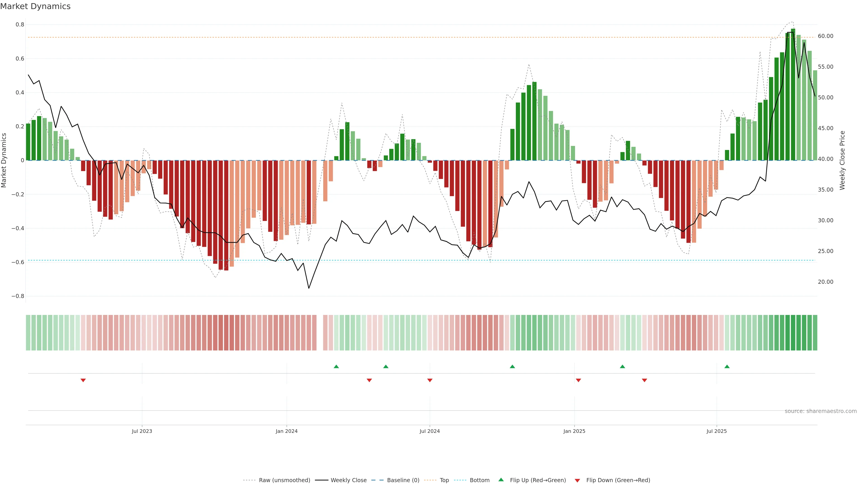The width and height of the screenshot is (868, 488).
Task: Click red flip-down triangle at Jul 2024 gridline
Action: click(x=430, y=380)
